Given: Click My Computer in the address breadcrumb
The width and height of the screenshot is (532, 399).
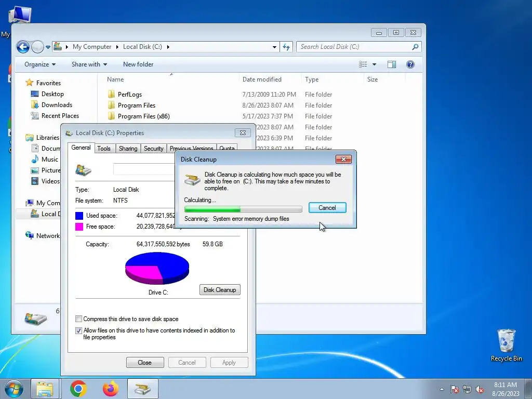Looking at the screenshot, I should click(91, 47).
